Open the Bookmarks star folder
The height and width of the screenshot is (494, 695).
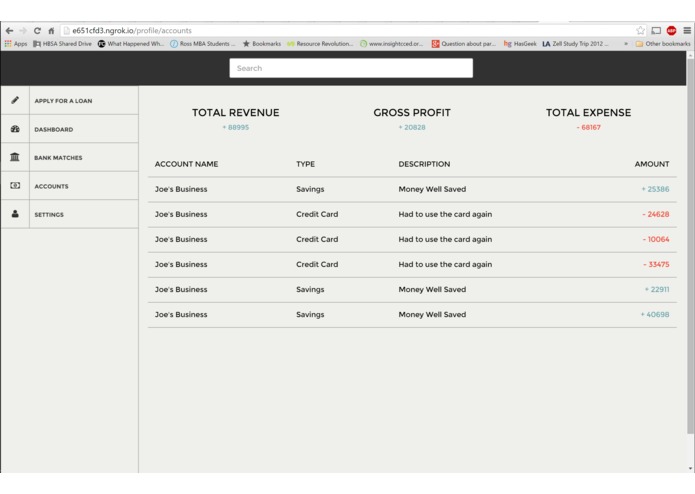(x=262, y=43)
